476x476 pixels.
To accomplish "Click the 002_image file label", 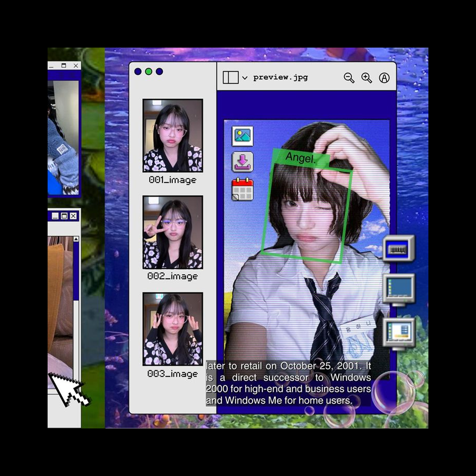I will pyautogui.click(x=173, y=276).
